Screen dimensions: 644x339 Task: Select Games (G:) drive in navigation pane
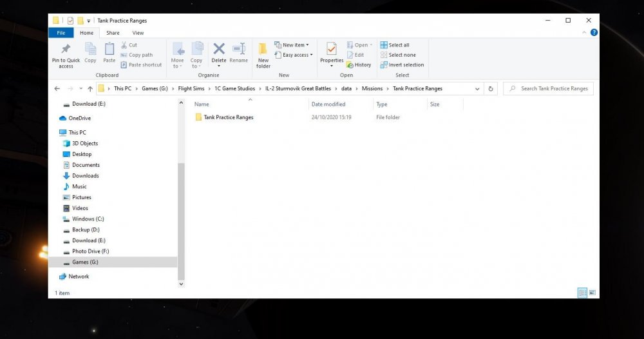[85, 262]
